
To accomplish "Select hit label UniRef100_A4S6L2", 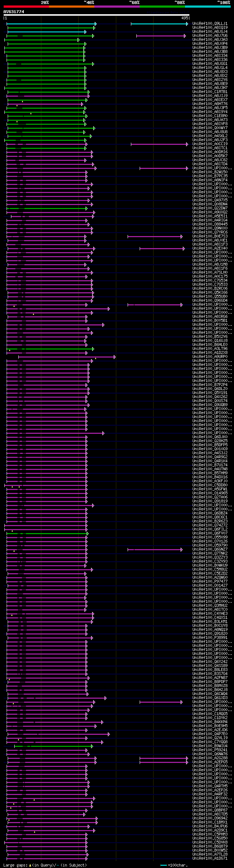I will pyautogui.click(x=210, y=136).
